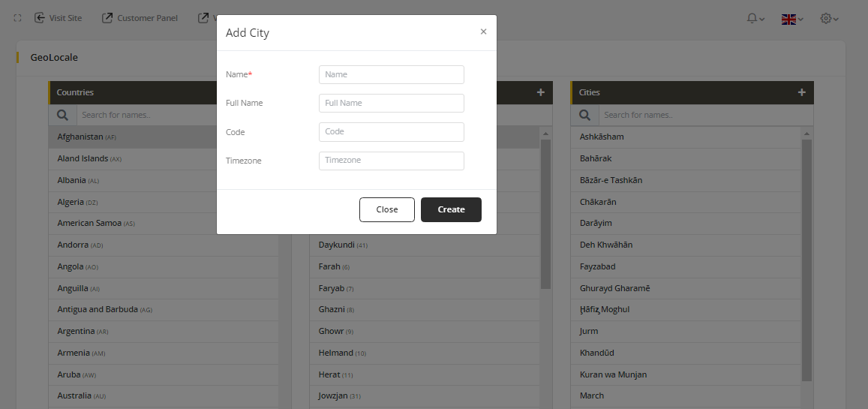Click the Create button
The width and height of the screenshot is (868, 409).
451,210
